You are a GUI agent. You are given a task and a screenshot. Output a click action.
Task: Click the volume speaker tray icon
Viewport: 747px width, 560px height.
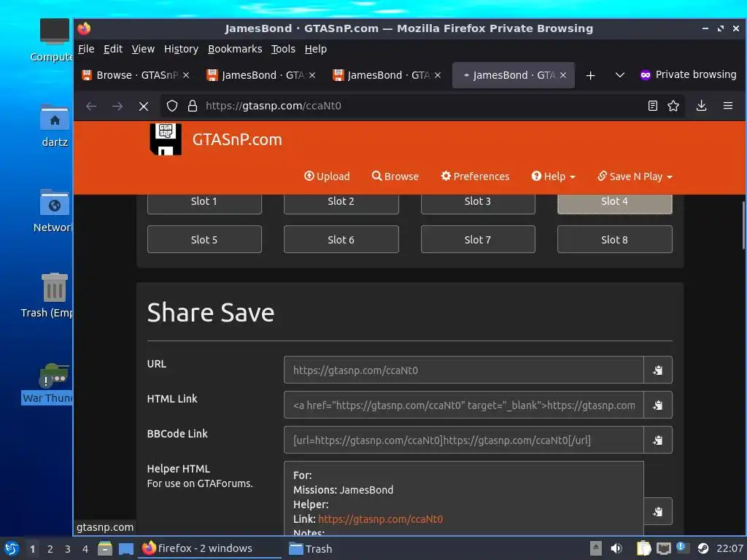tap(616, 548)
